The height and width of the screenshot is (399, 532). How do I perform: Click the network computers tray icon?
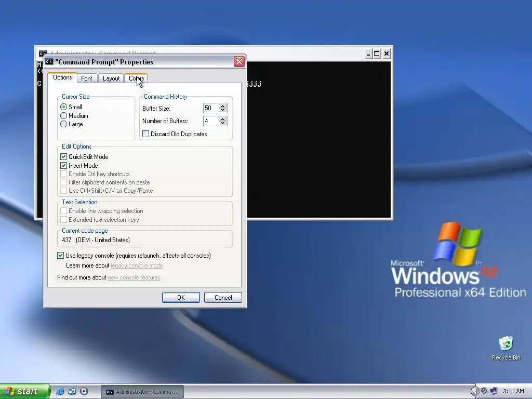(x=494, y=391)
